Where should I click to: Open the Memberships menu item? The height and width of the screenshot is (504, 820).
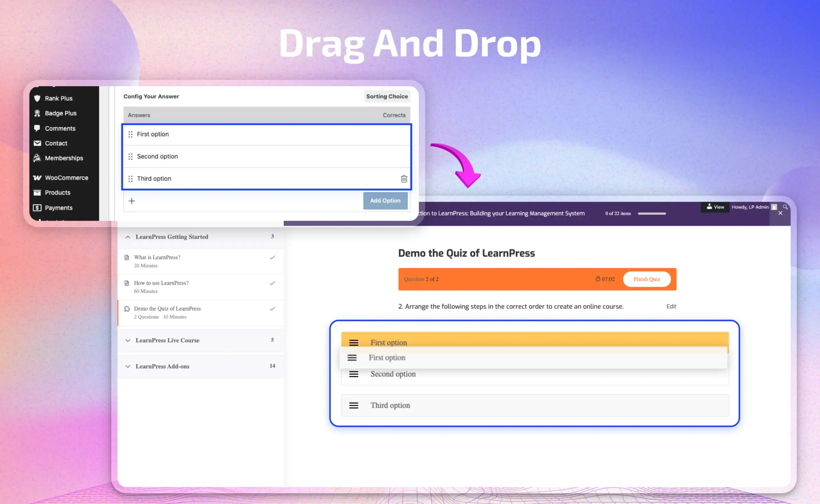[x=64, y=158]
